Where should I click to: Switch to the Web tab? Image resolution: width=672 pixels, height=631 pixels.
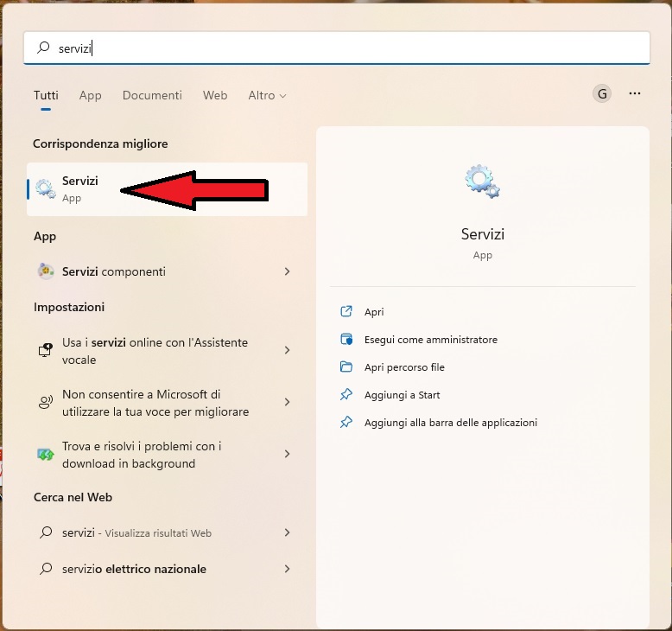215,95
